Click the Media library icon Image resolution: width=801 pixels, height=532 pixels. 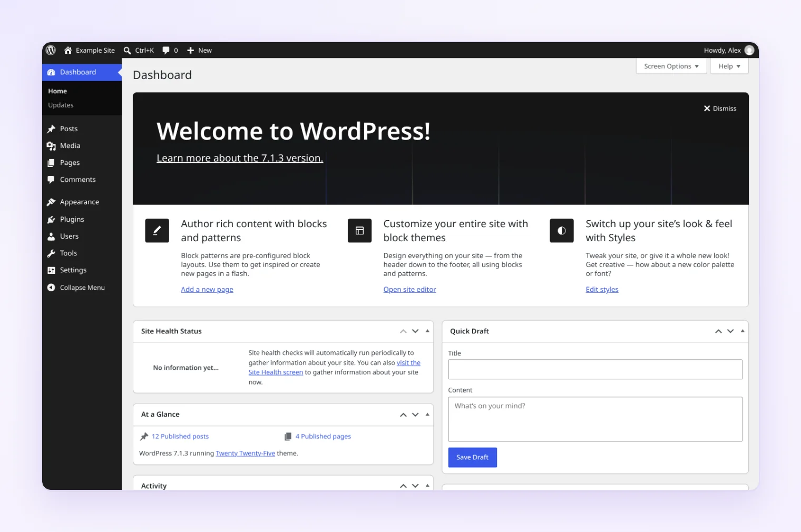coord(51,146)
